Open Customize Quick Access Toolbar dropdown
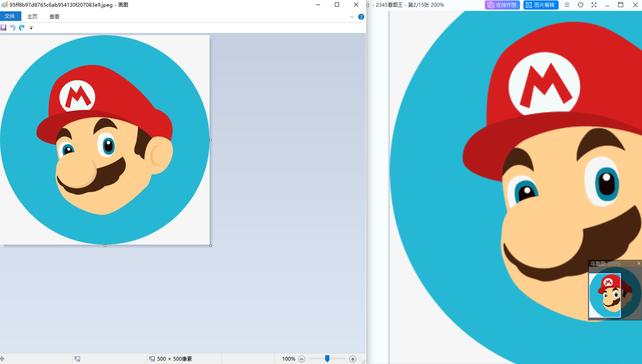The image size is (642, 364). [31, 28]
